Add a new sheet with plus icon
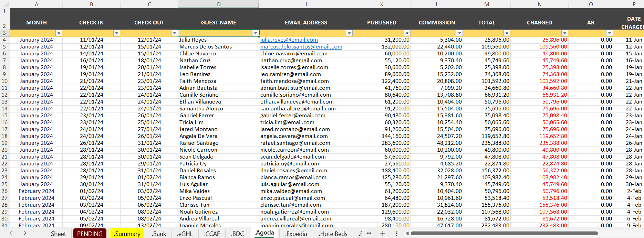 (383, 234)
